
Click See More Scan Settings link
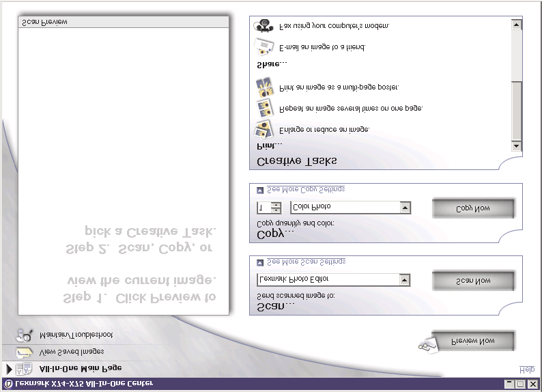(x=306, y=262)
